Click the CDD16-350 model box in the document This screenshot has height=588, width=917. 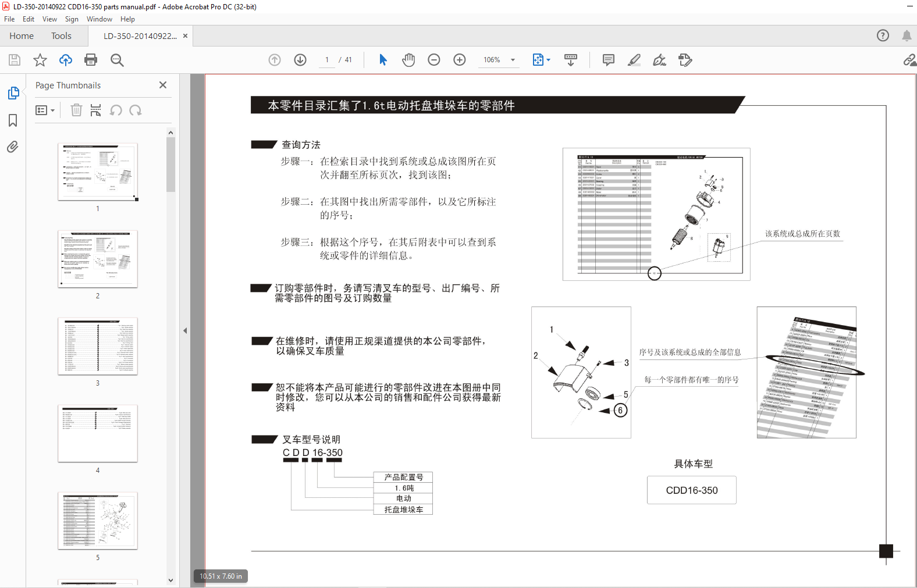[692, 490]
